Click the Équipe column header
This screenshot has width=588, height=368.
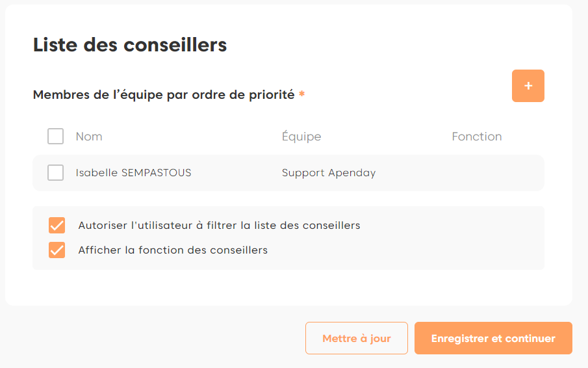click(x=301, y=137)
